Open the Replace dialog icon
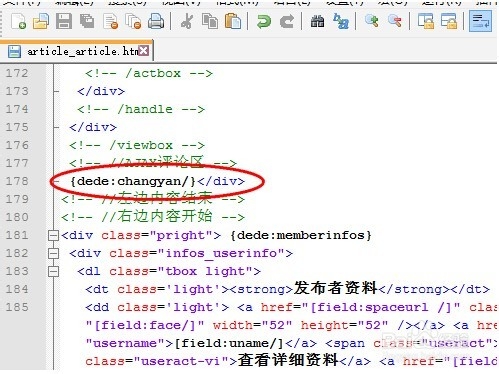Viewport: 499px width, 374px height. [341, 21]
